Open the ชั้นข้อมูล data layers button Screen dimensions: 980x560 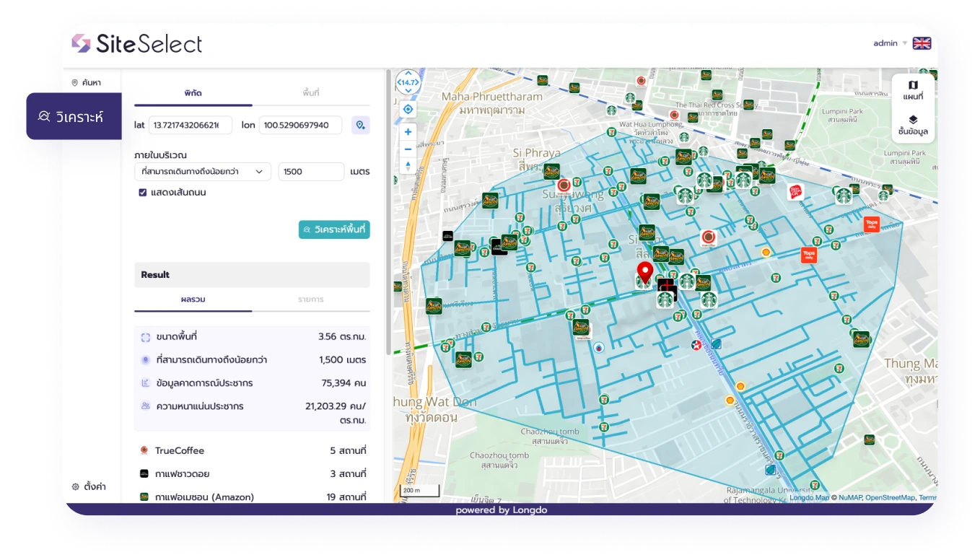[x=913, y=126]
